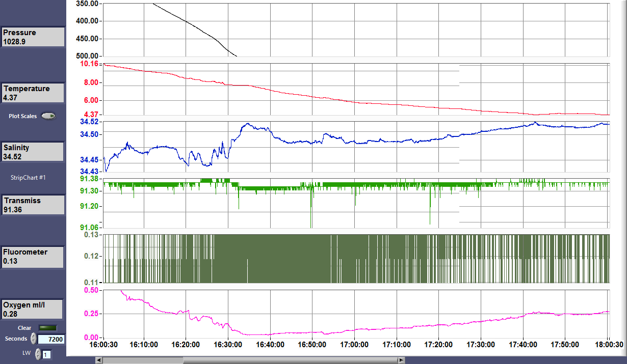Click the red 10.16 temperature scale value

pyautogui.click(x=90, y=64)
